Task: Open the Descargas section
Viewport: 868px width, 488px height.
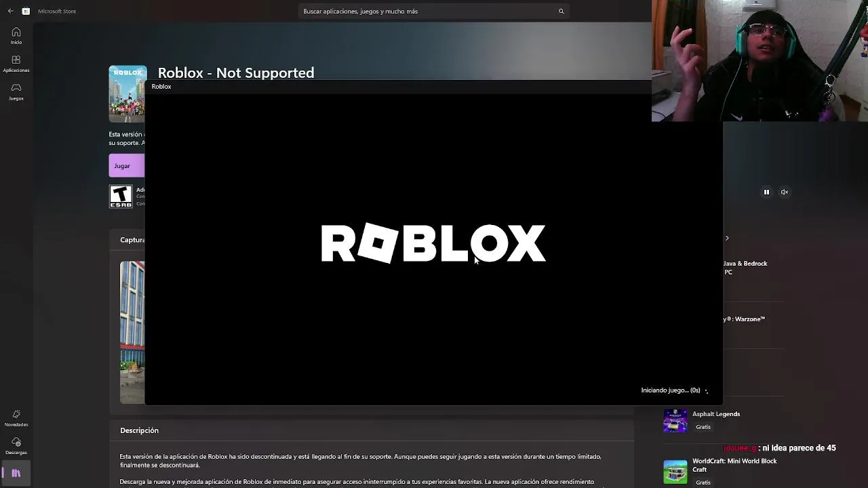Action: [16, 446]
